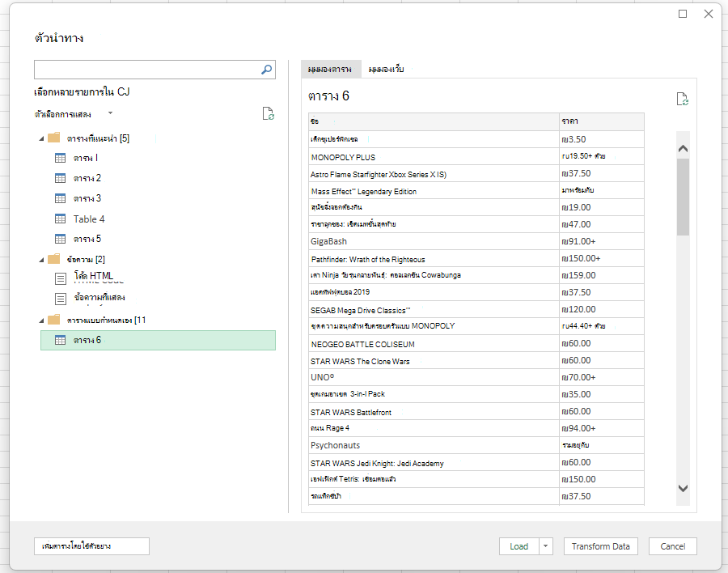Click the first table icon under suggested tables
Image resolution: width=728 pixels, height=573 pixels.
(61, 158)
